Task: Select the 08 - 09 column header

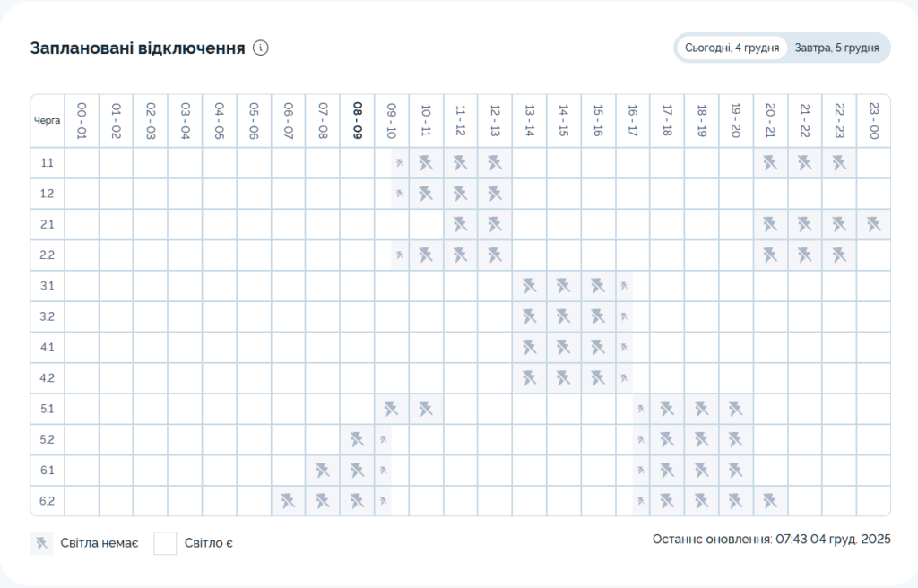Action: click(357, 120)
